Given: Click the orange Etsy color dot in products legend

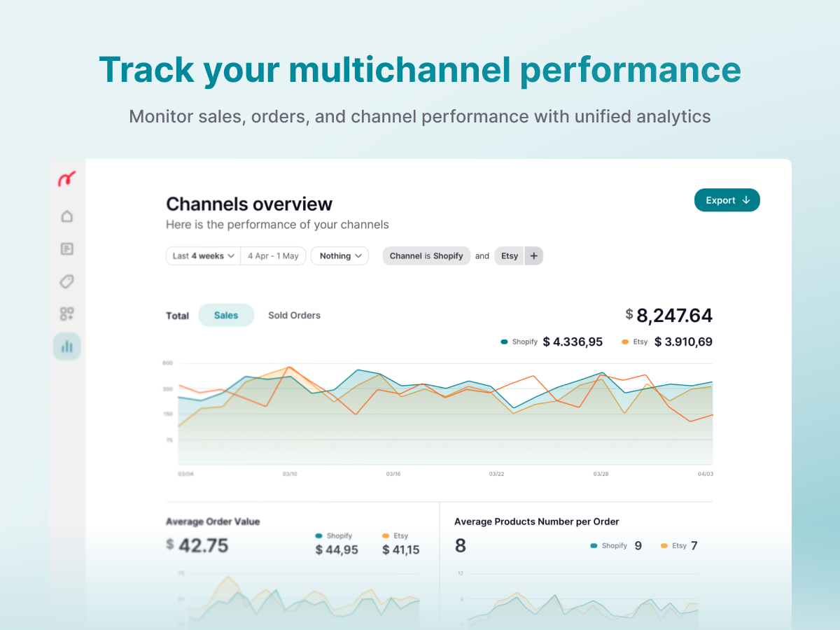Looking at the screenshot, I should tap(664, 546).
